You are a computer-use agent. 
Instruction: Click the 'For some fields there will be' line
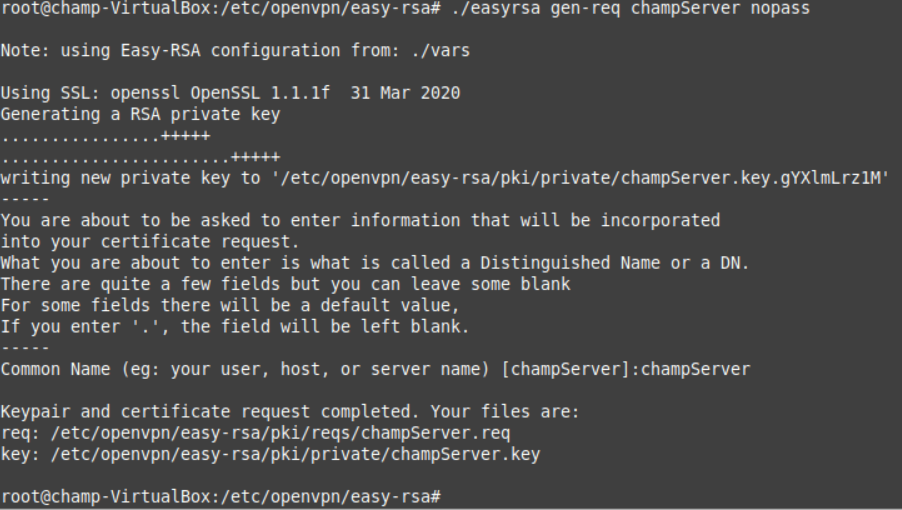[x=230, y=306]
